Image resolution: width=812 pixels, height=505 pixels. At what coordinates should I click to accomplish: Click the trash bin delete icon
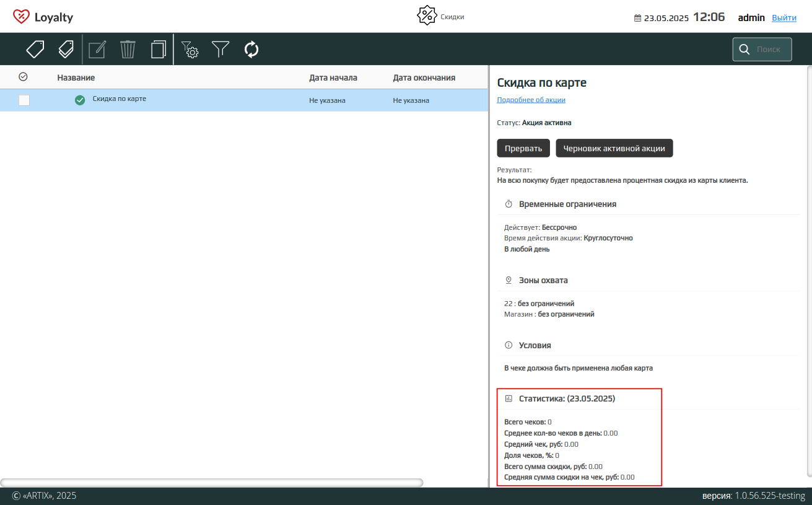coord(128,49)
